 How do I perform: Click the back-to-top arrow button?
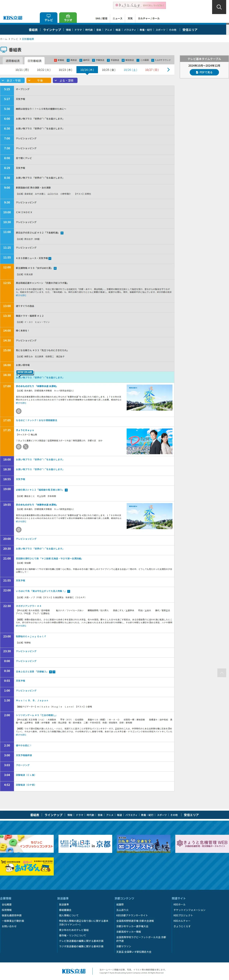221,673
